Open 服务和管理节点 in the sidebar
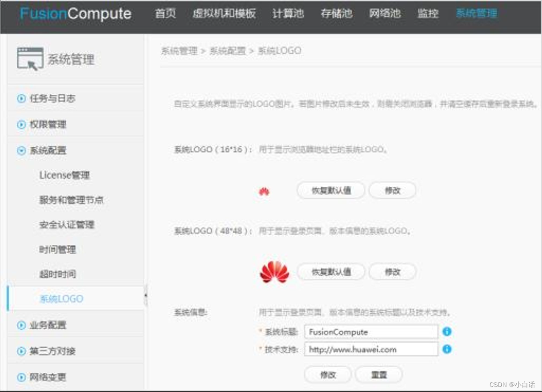Image resolution: width=542 pixels, height=392 pixels. click(x=71, y=200)
